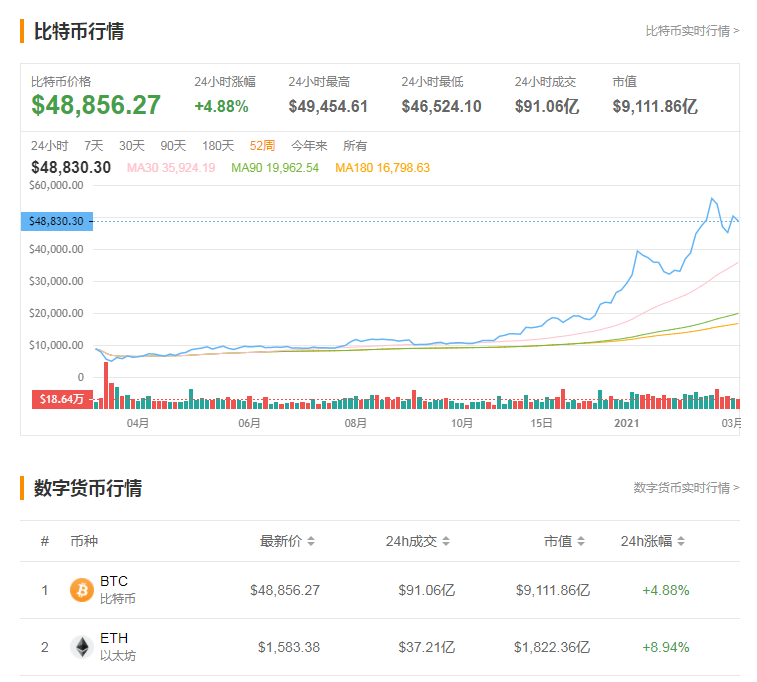Sort by 市值 column arrows
This screenshot has height=682, width=757.
[x=581, y=541]
